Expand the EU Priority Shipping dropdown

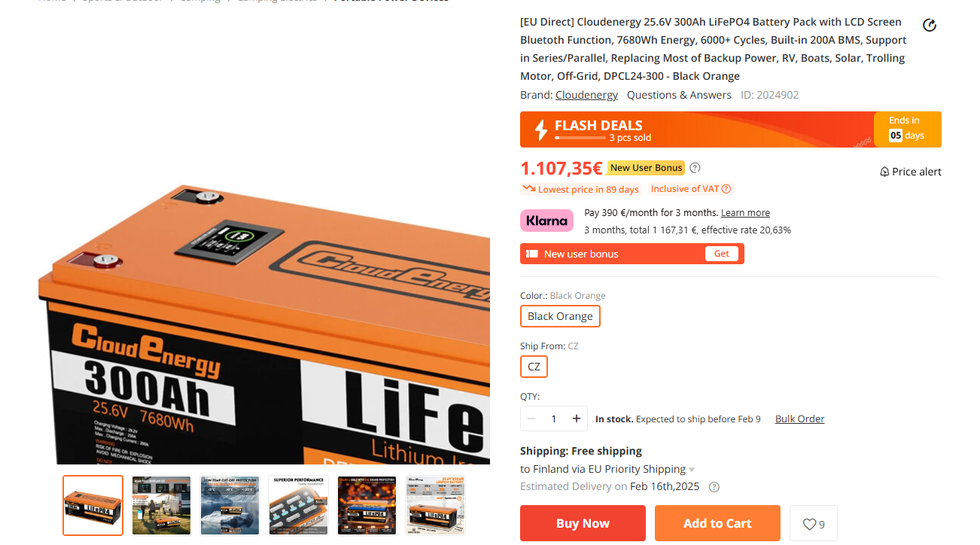[692, 470]
